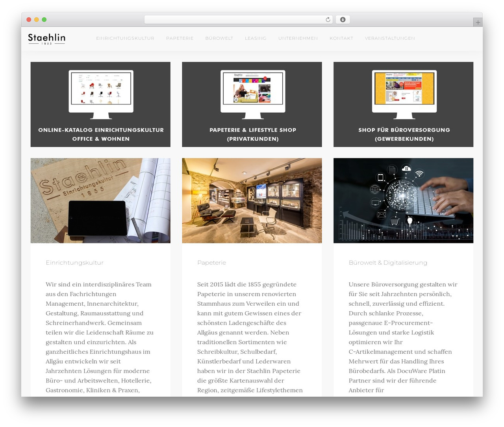Click the yellow minimize window button
This screenshot has width=504, height=427.
[37, 20]
